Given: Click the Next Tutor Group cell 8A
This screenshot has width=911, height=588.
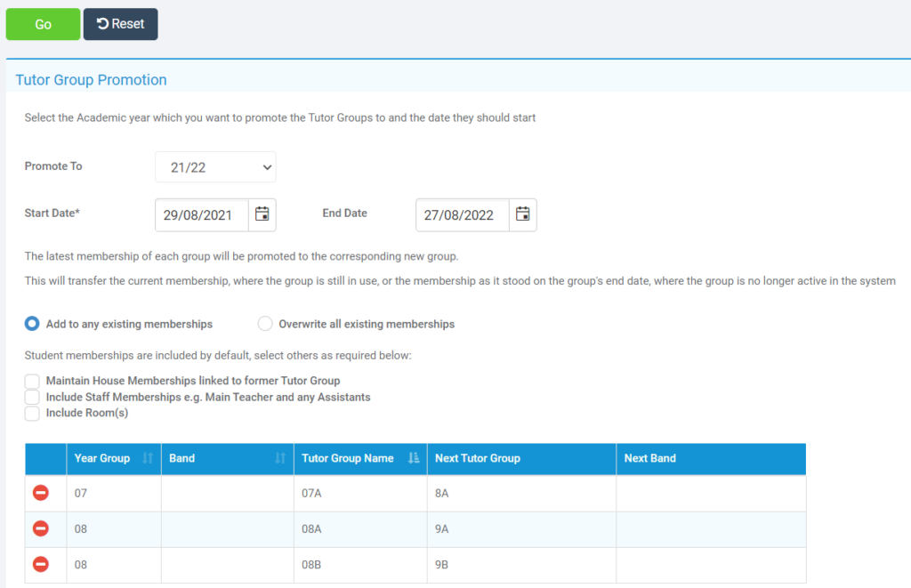Looking at the screenshot, I should (x=521, y=494).
